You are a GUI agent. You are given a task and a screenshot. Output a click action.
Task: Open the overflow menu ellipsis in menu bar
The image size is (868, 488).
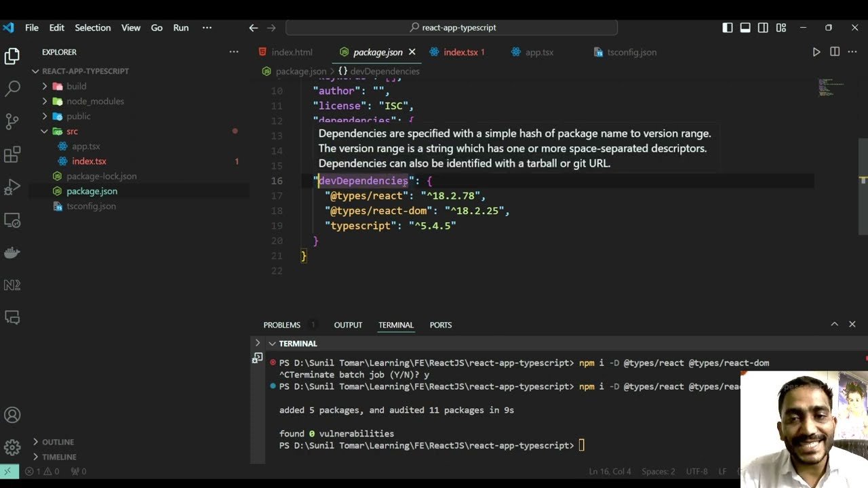point(208,28)
